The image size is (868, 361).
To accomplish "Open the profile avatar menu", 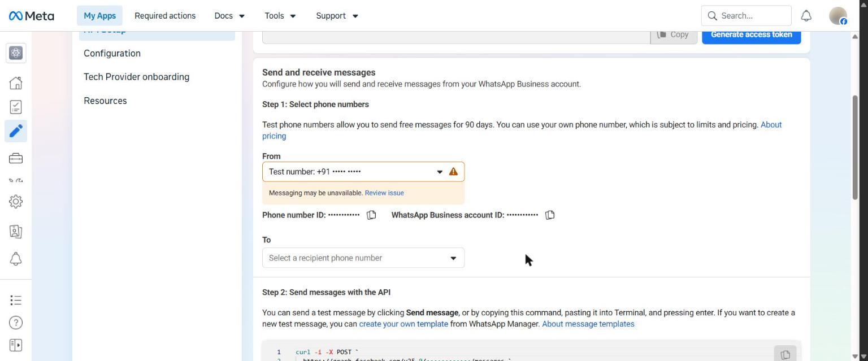I will point(838,16).
